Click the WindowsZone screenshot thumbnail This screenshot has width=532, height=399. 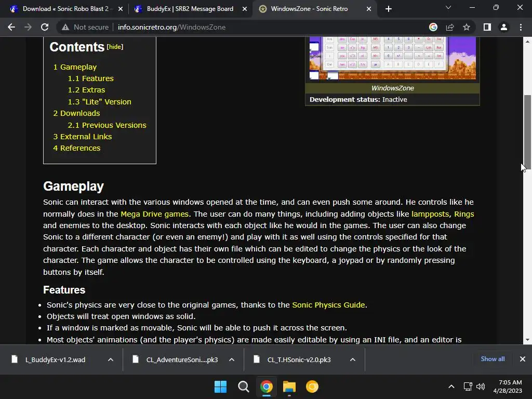point(393,58)
